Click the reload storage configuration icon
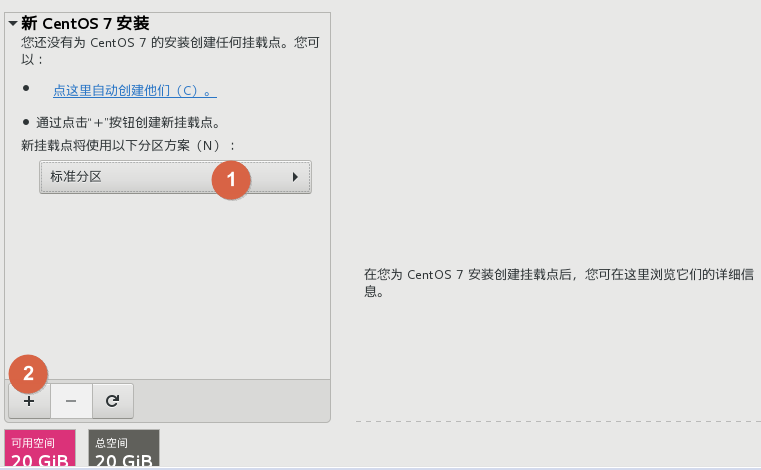761x470 pixels. pyautogui.click(x=113, y=401)
